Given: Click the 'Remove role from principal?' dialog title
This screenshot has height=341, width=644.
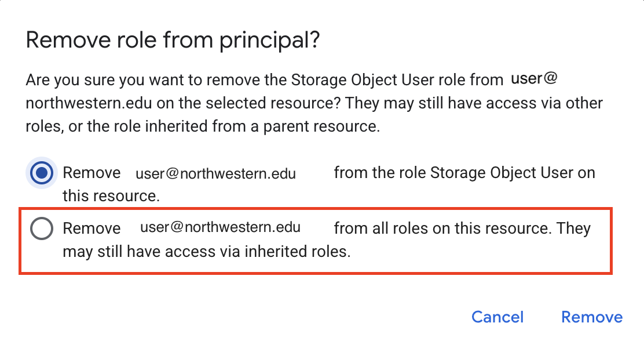Looking at the screenshot, I should 174,41.
